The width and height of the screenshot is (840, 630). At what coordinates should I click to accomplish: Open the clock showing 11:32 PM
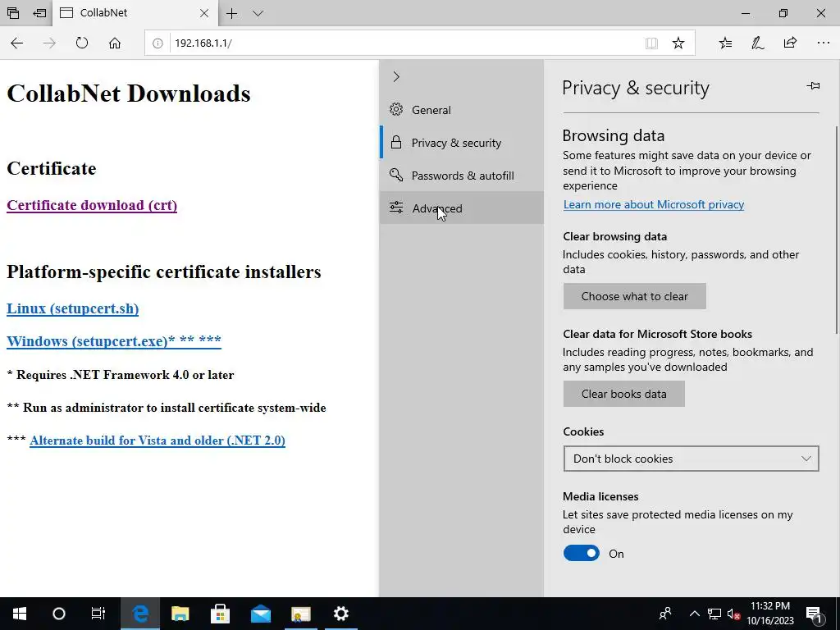pos(769,614)
